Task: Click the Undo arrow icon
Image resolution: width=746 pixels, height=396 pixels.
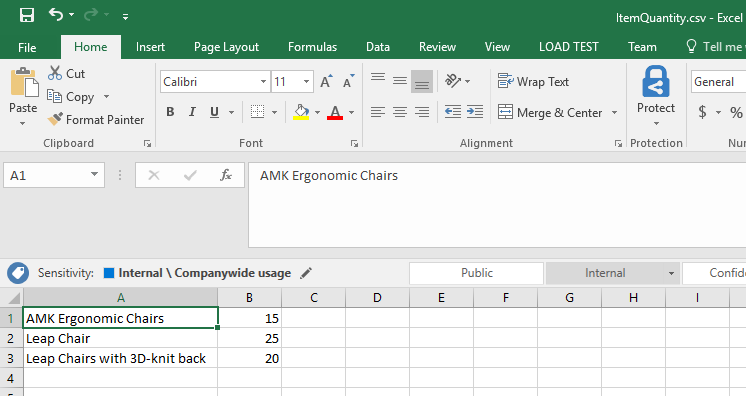Action: (56, 15)
